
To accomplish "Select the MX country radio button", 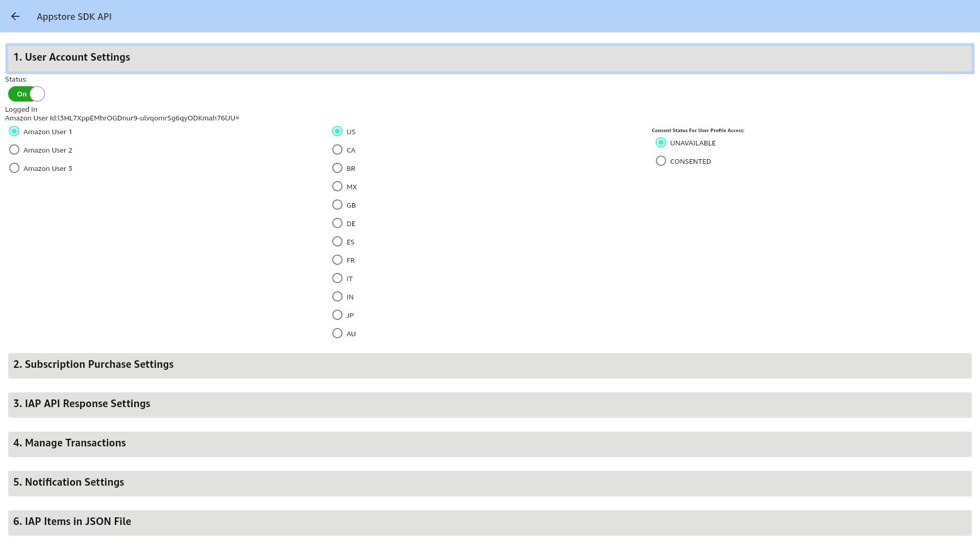I will tap(337, 186).
